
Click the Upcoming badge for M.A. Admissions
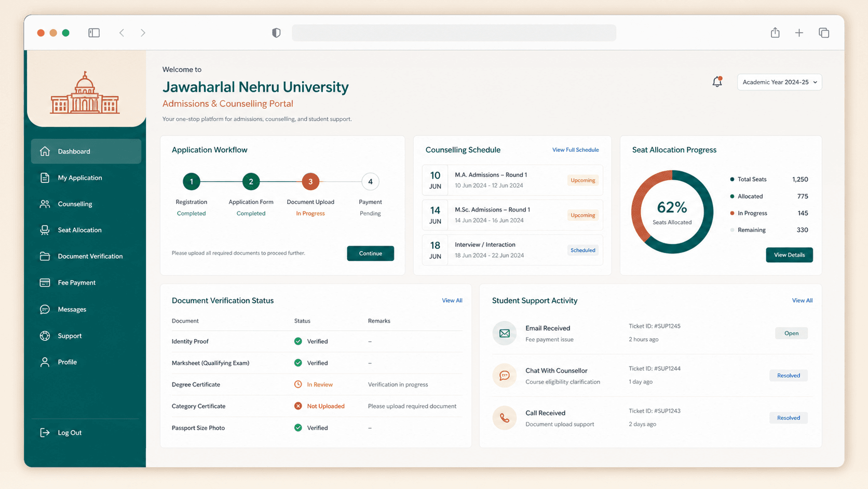coord(582,180)
